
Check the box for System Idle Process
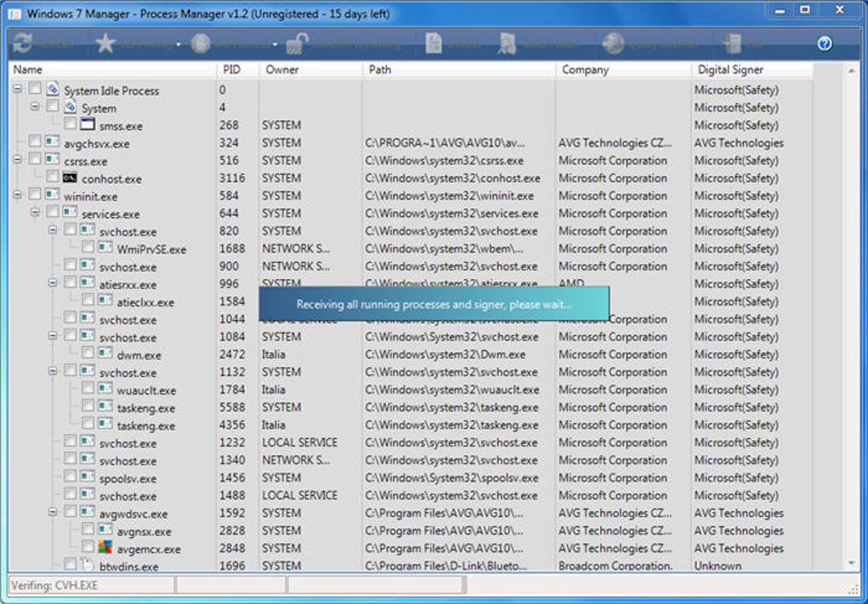tap(35, 88)
